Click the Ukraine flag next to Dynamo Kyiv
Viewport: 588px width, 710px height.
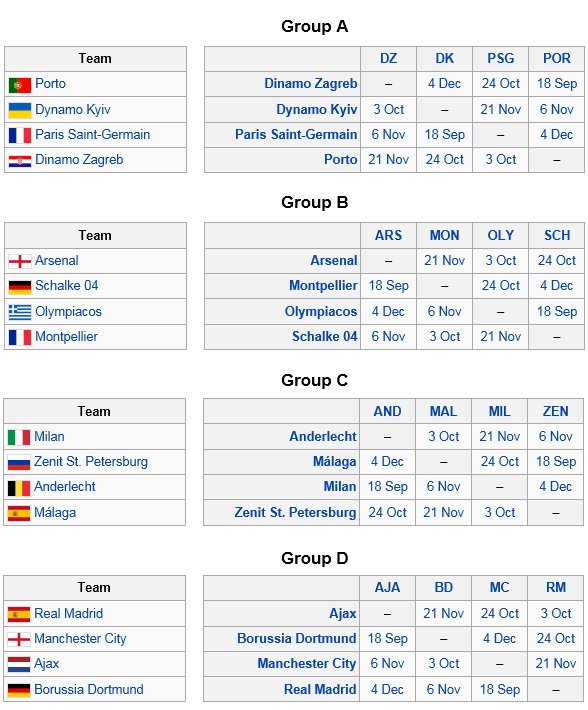(x=19, y=110)
